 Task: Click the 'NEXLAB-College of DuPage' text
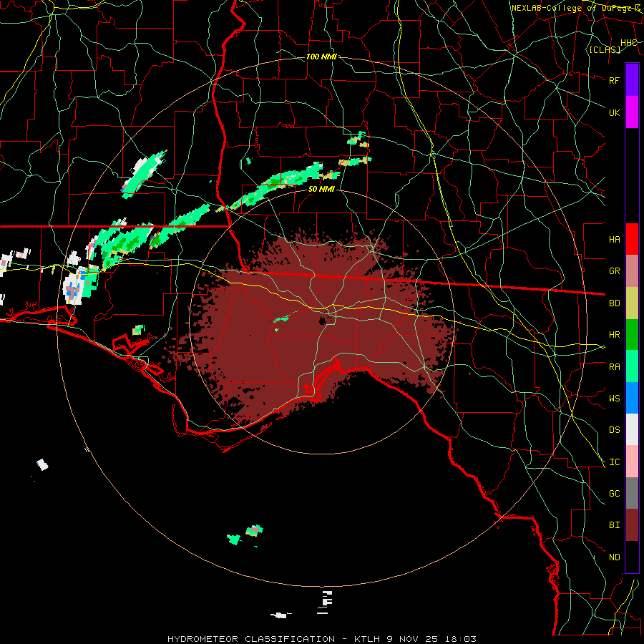(x=572, y=8)
